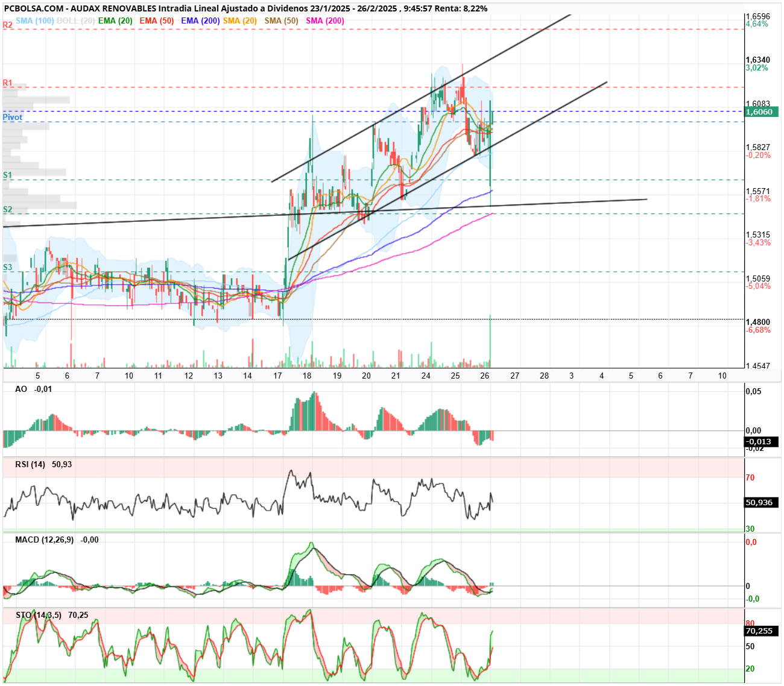Click the S3 support level label
The width and height of the screenshot is (784, 686).
click(7, 268)
